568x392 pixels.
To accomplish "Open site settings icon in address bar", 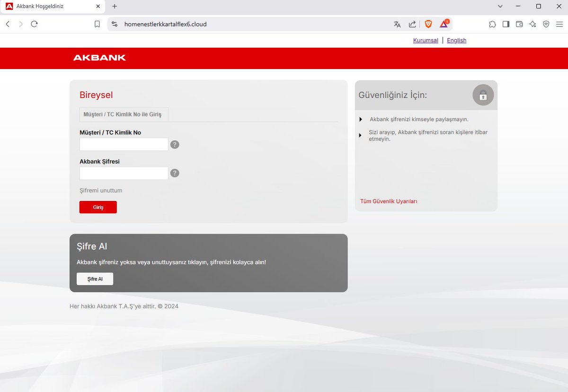I will (114, 24).
